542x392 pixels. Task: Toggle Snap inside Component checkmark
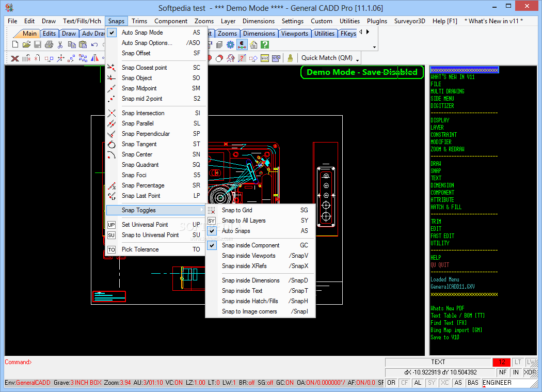pos(261,245)
